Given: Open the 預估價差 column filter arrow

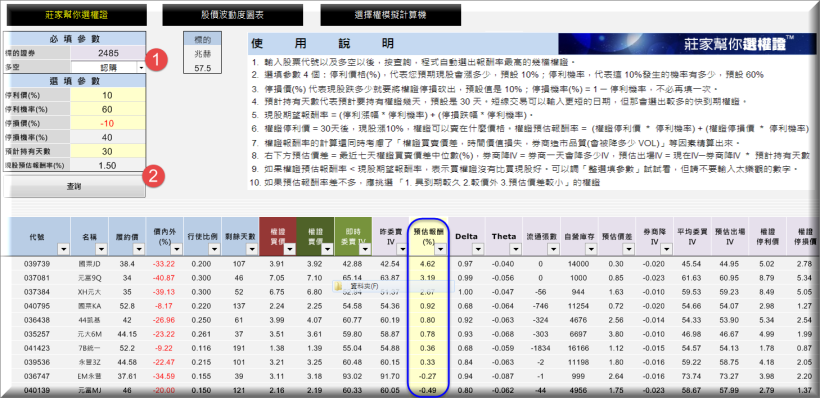Looking at the screenshot, I should tap(629, 250).
